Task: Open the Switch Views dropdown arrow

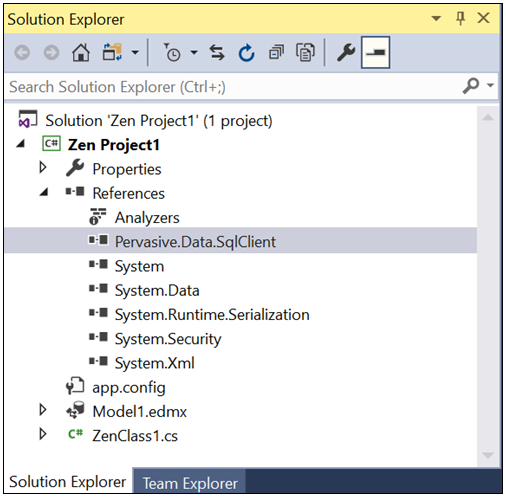Action: click(135, 52)
